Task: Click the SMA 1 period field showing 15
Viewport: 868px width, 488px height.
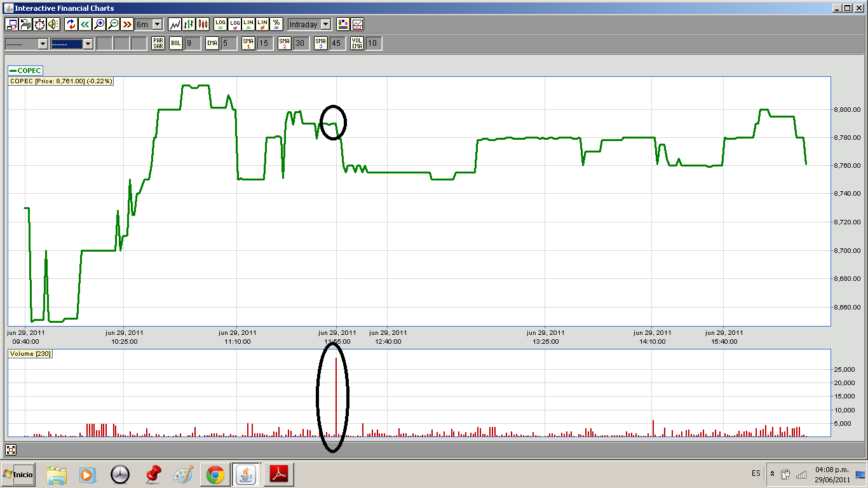Action: pos(265,43)
